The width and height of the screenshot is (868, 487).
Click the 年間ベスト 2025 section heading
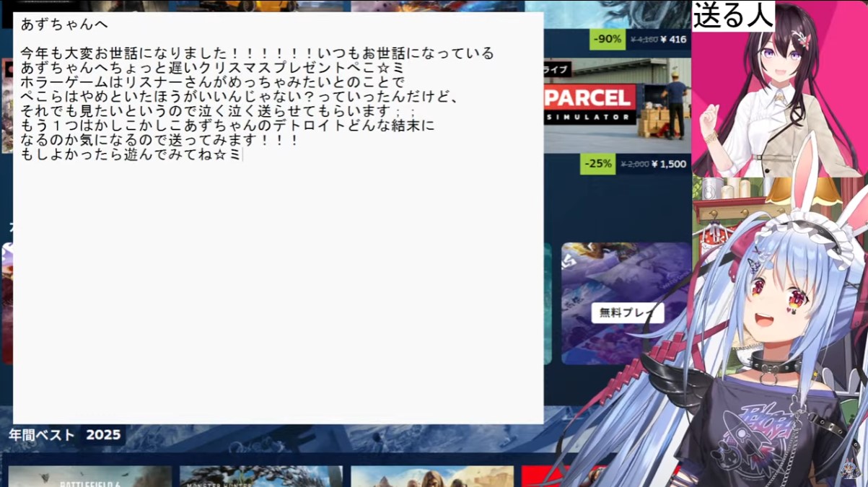click(x=65, y=435)
